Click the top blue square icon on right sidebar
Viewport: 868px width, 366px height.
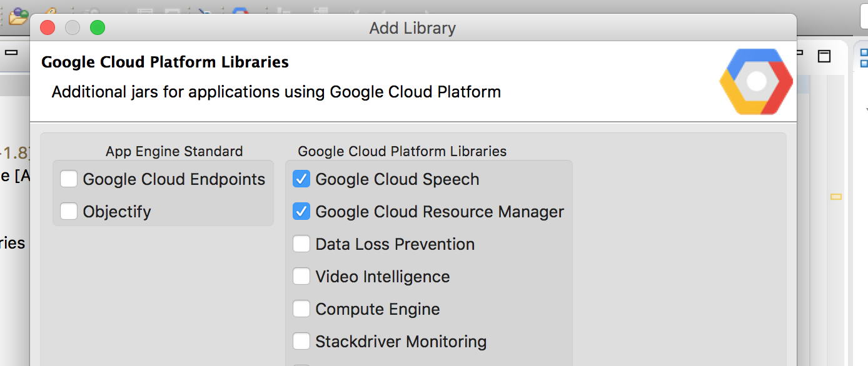(x=864, y=53)
